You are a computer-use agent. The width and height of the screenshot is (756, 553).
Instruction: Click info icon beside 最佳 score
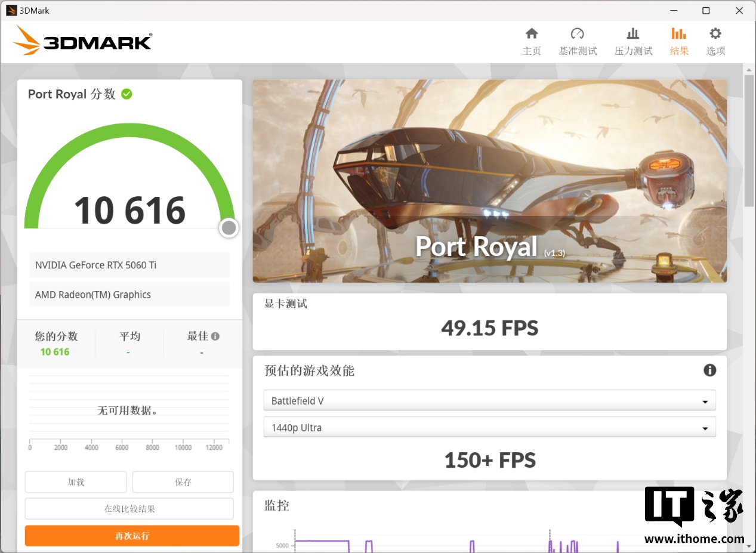point(215,336)
